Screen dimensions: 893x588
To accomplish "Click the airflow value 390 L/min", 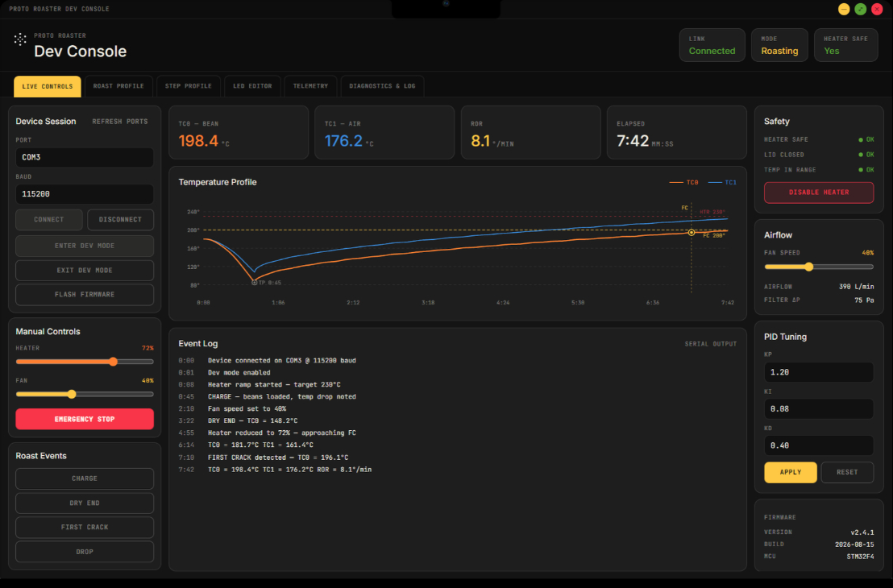I will coord(856,287).
